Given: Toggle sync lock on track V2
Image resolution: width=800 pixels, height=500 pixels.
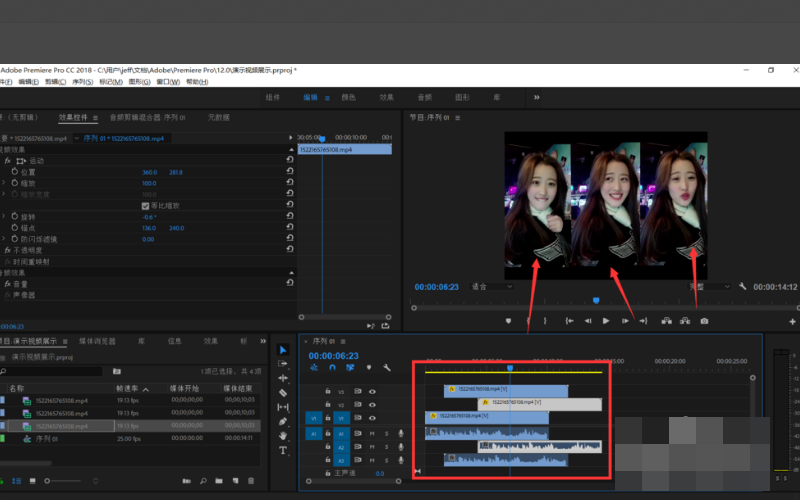Looking at the screenshot, I should click(x=358, y=405).
